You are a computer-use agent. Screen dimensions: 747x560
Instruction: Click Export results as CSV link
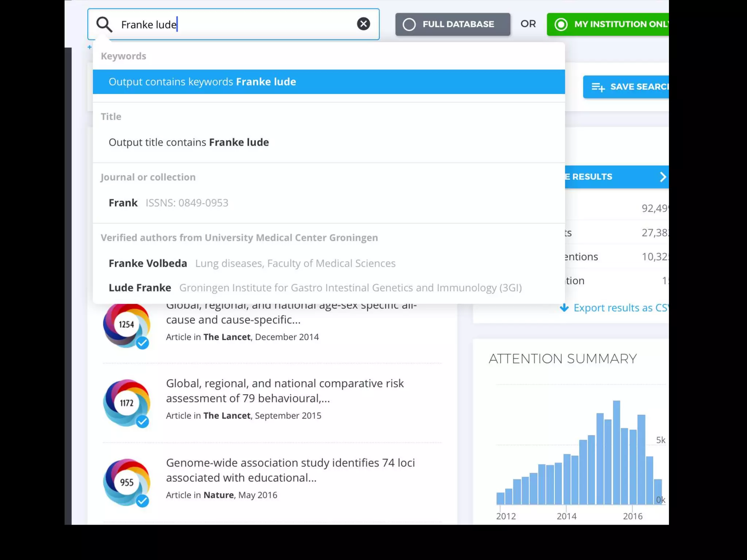click(x=620, y=308)
